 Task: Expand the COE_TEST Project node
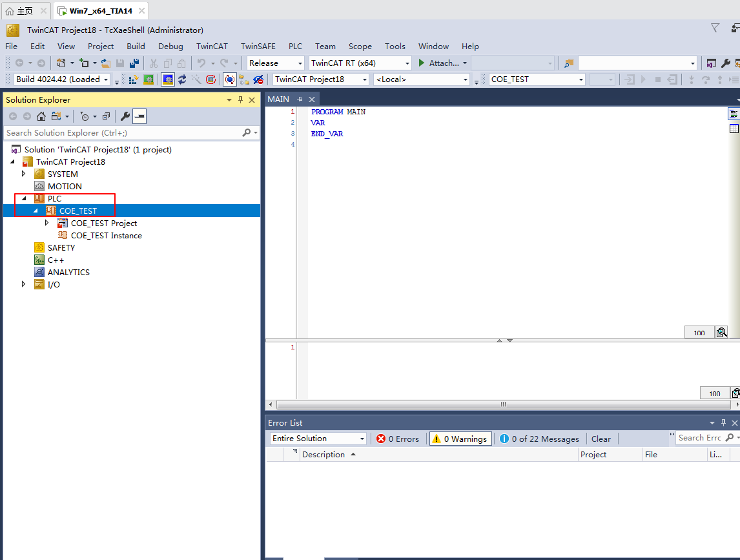[46, 223]
